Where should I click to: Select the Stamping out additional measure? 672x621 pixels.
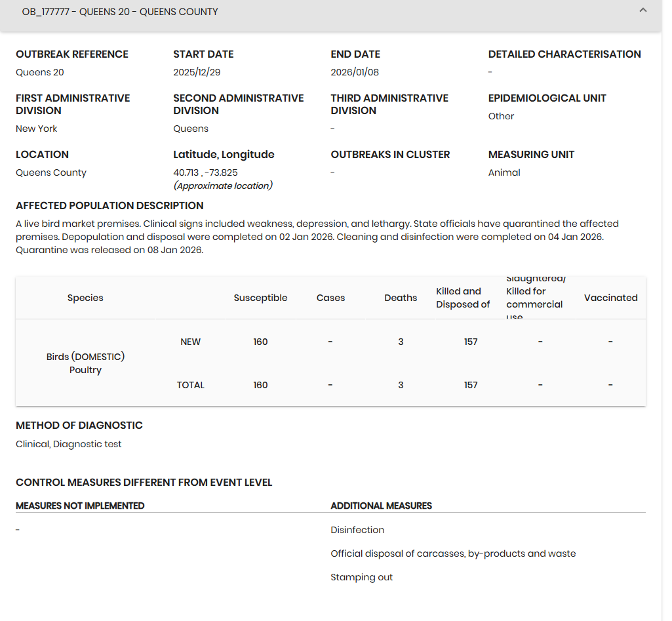coord(361,577)
